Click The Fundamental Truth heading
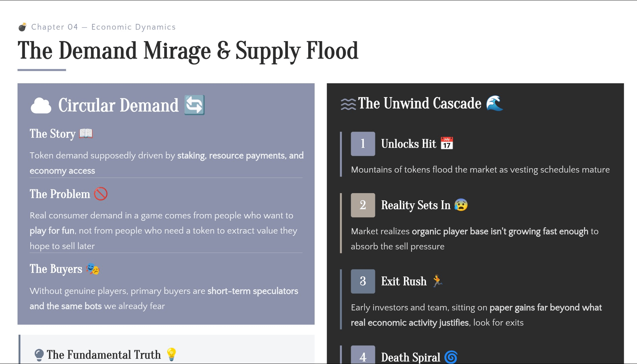 pyautogui.click(x=104, y=355)
